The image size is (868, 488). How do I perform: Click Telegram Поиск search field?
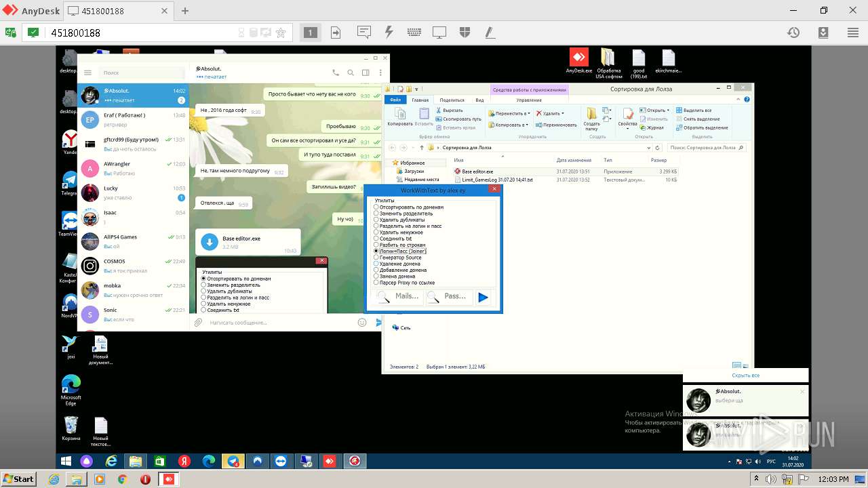pyautogui.click(x=141, y=73)
